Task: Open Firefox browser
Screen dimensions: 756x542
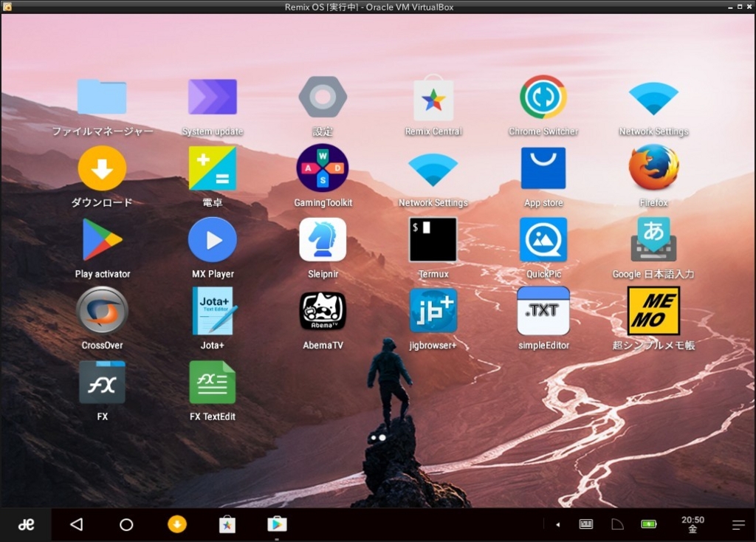Action: (653, 168)
